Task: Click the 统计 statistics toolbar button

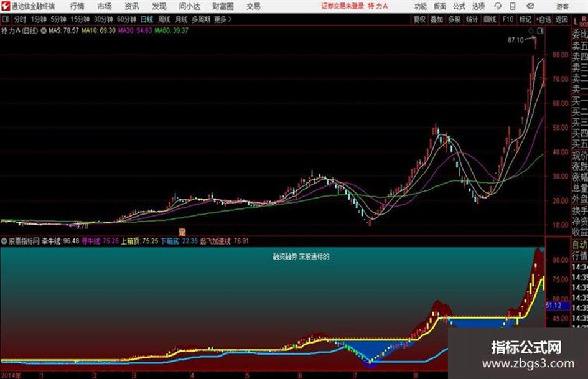Action: pos(472,19)
